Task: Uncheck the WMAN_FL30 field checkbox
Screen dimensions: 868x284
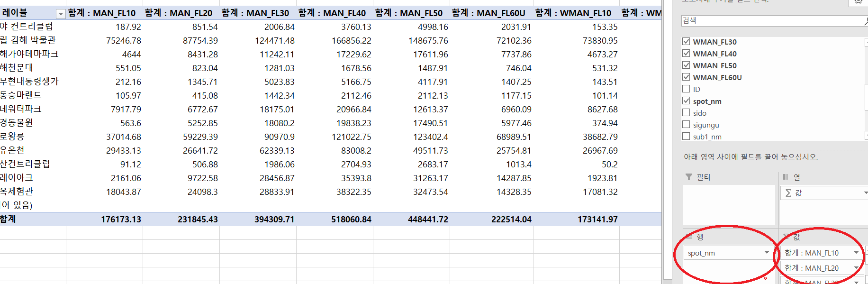Action: click(686, 41)
